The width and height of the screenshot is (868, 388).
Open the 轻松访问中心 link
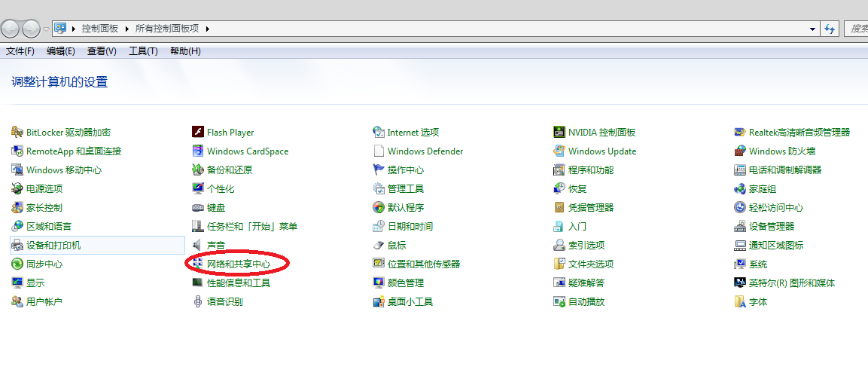point(776,207)
